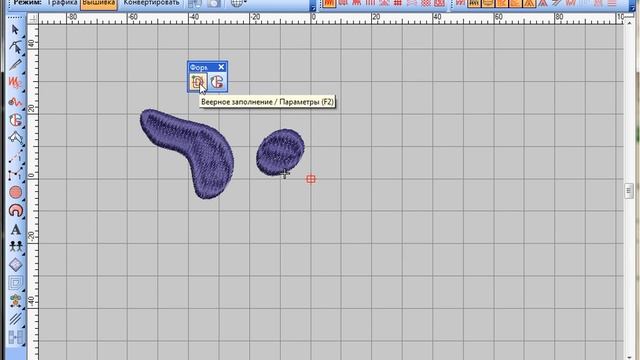
Task: Select the diagonal hatch lines tool
Action: (16, 318)
